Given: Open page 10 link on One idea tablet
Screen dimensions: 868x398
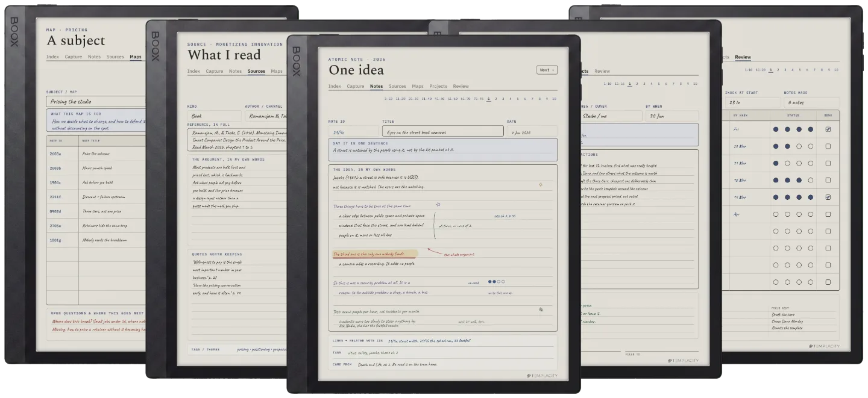Looking at the screenshot, I should 554,98.
